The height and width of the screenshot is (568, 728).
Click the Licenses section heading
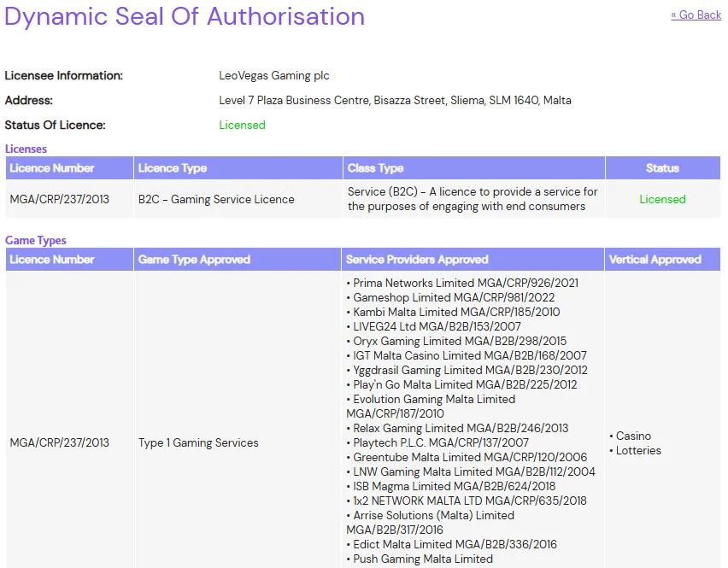point(26,149)
